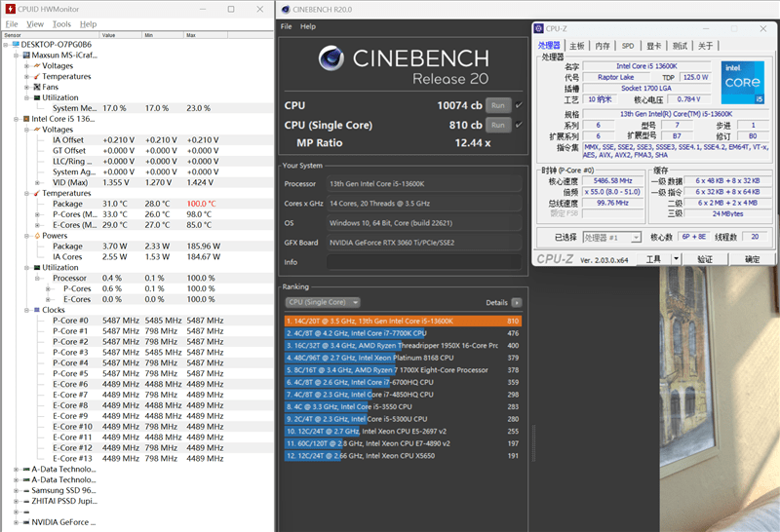Click the Clocks icon in the tree
This screenshot has width=780, height=532.
[x=37, y=310]
